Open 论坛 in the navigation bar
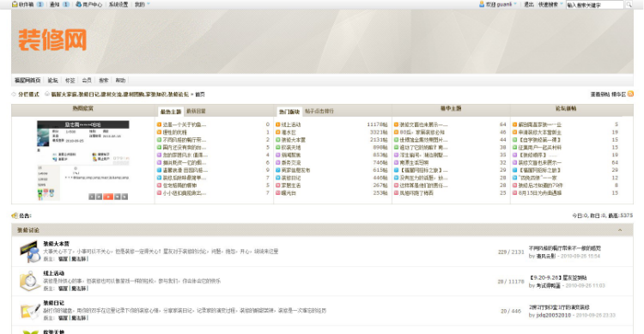Image resolution: width=644 pixels, height=334 pixels. tap(52, 81)
